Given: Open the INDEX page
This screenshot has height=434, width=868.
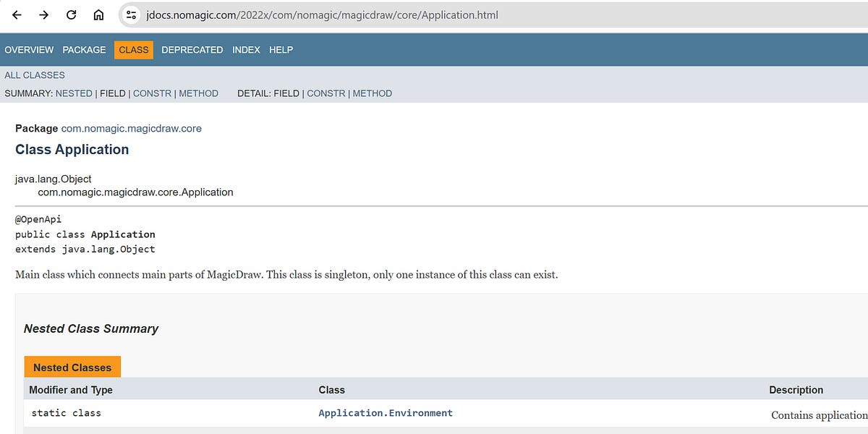Looking at the screenshot, I should tap(247, 49).
